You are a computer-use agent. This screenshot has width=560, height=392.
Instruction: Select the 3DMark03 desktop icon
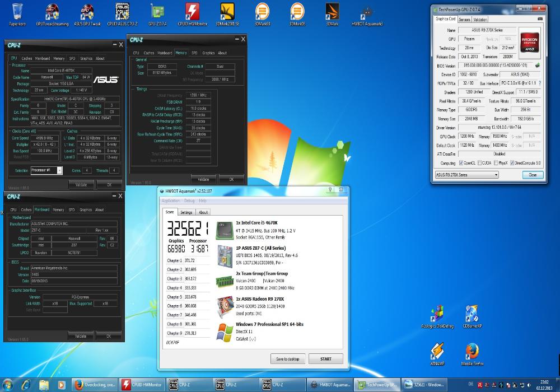click(x=262, y=15)
